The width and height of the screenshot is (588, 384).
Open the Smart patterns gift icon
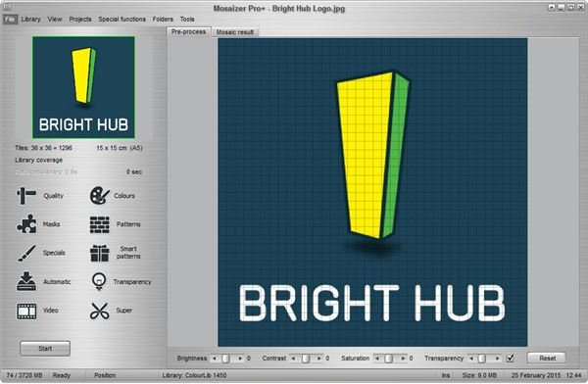click(x=99, y=253)
